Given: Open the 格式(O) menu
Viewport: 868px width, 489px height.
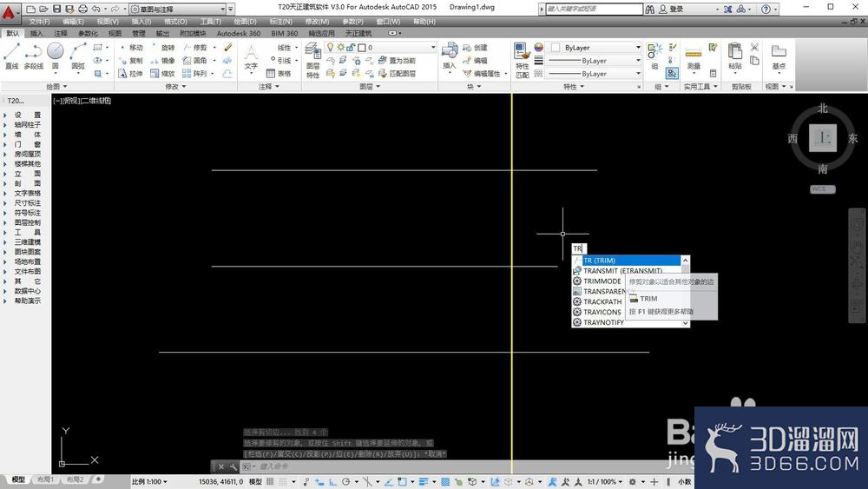Looking at the screenshot, I should tap(175, 22).
